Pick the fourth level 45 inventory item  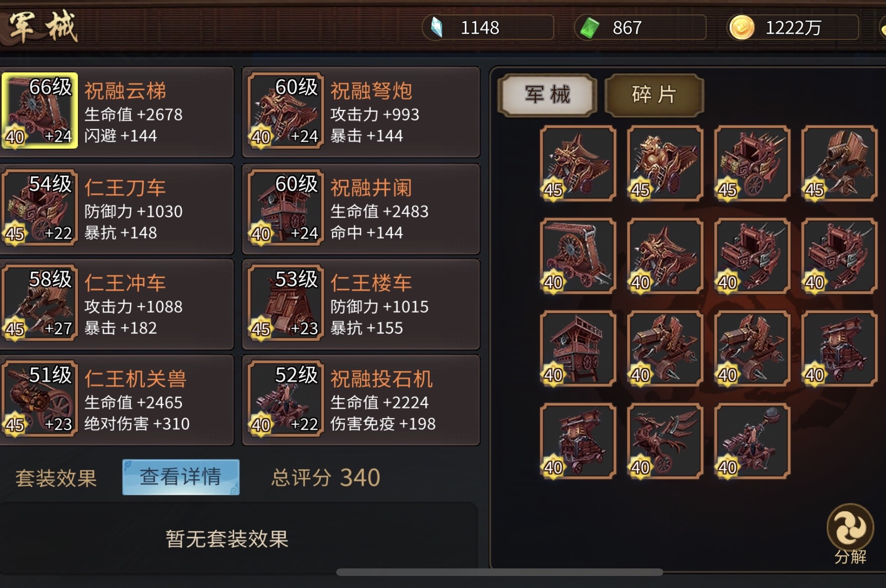click(x=839, y=163)
